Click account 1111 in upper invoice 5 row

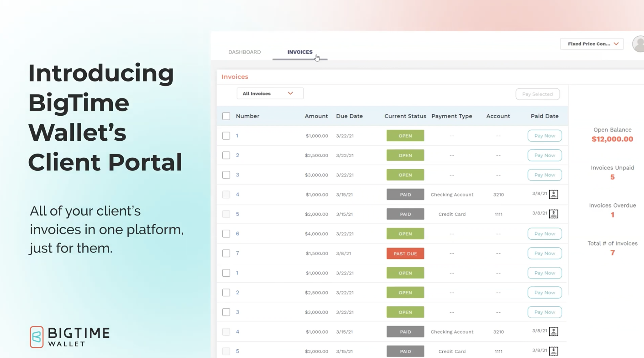coord(498,214)
